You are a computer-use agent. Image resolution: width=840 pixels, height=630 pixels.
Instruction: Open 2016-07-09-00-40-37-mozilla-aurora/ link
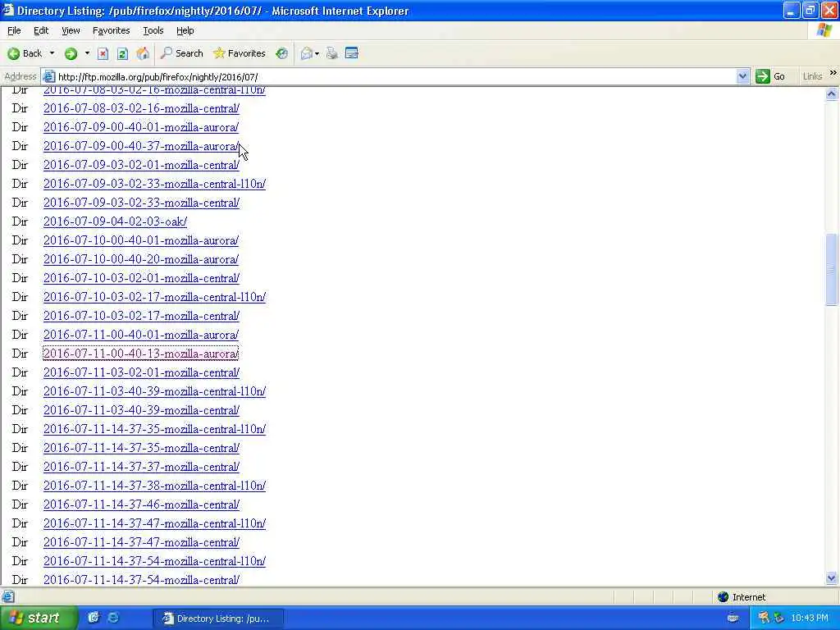pos(141,146)
